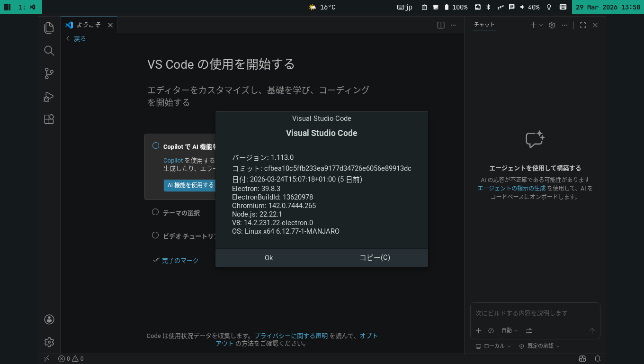644x364 pixels.
Task: Click the OS: Linux x64 line
Action: [286, 231]
